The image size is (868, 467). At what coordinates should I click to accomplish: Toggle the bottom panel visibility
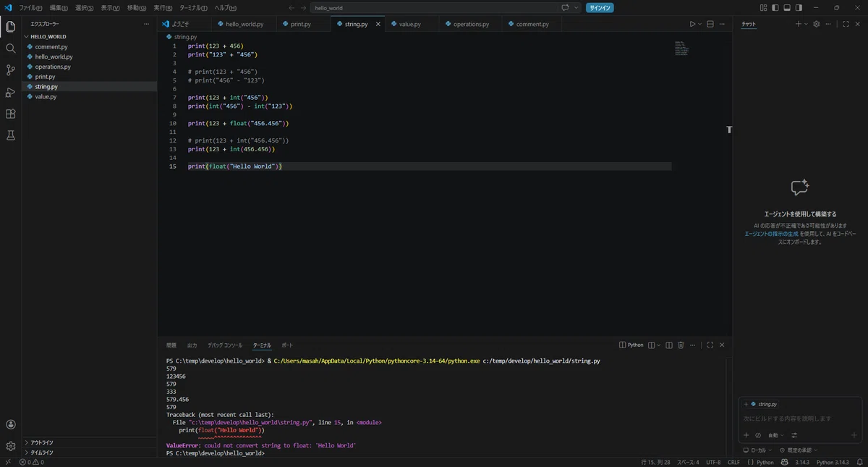(787, 7)
